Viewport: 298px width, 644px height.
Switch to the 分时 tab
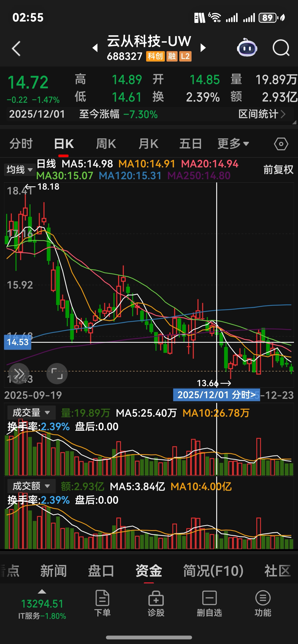pos(21,144)
